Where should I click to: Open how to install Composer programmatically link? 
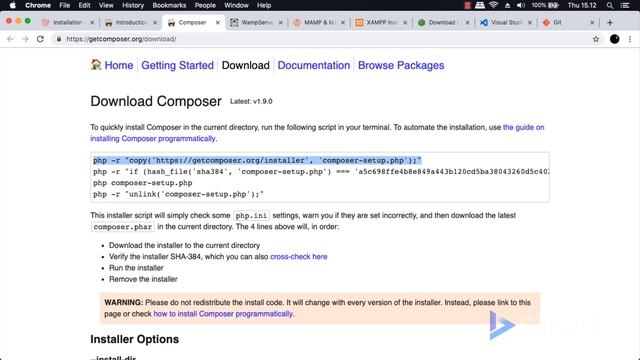click(223, 314)
